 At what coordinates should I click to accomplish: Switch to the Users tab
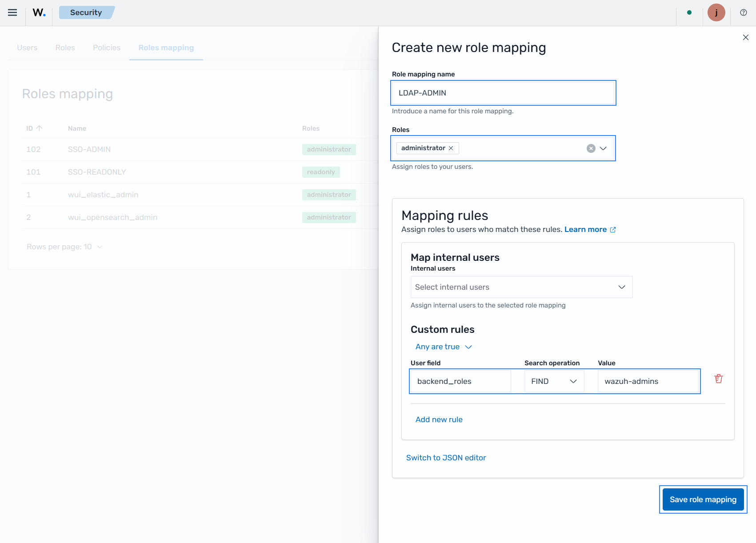pyautogui.click(x=27, y=48)
